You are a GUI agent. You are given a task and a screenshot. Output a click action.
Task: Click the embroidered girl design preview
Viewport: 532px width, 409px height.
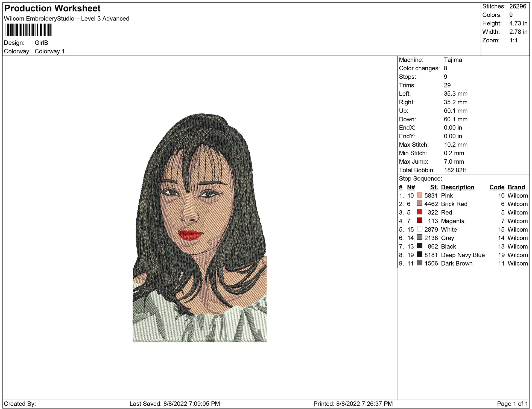point(200,228)
